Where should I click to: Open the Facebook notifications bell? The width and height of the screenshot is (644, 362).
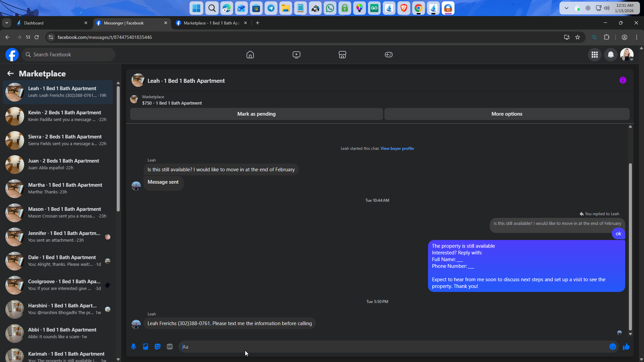click(x=610, y=55)
